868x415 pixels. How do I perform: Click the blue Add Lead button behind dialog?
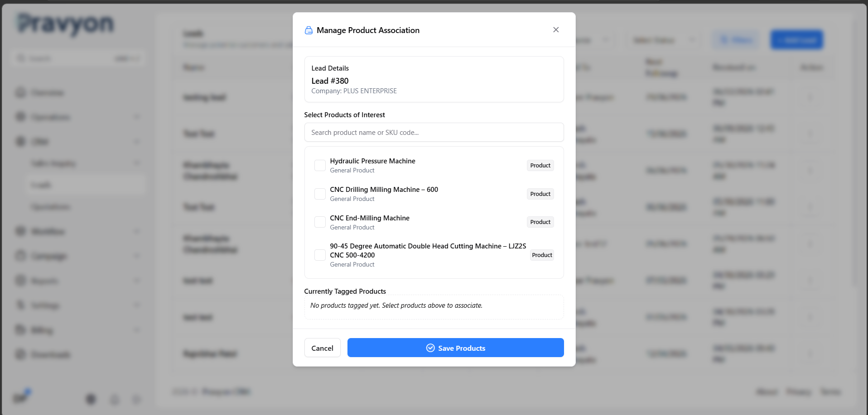click(x=797, y=40)
